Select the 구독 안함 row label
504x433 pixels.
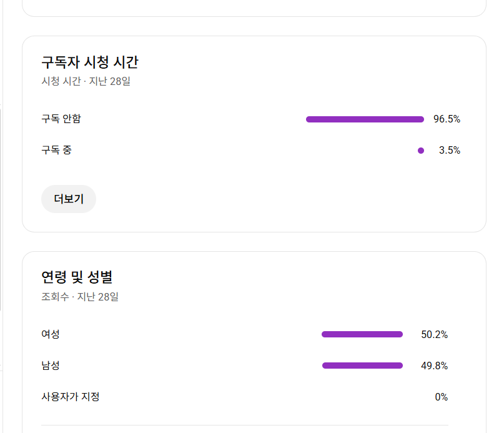tap(61, 119)
